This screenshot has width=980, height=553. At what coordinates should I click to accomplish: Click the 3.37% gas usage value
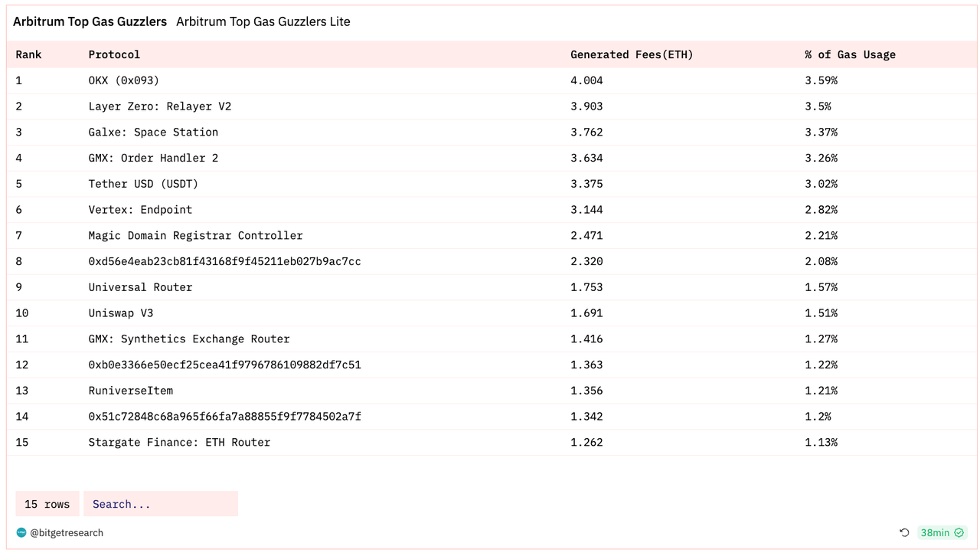click(821, 133)
